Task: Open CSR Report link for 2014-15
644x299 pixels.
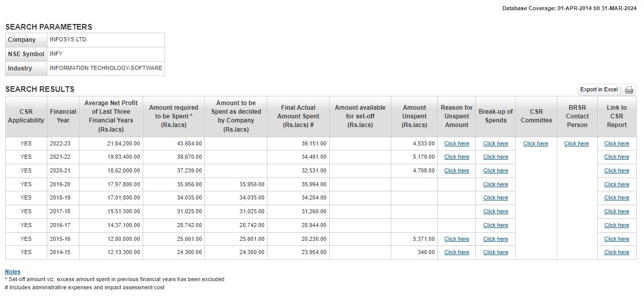Action: pyautogui.click(x=616, y=253)
